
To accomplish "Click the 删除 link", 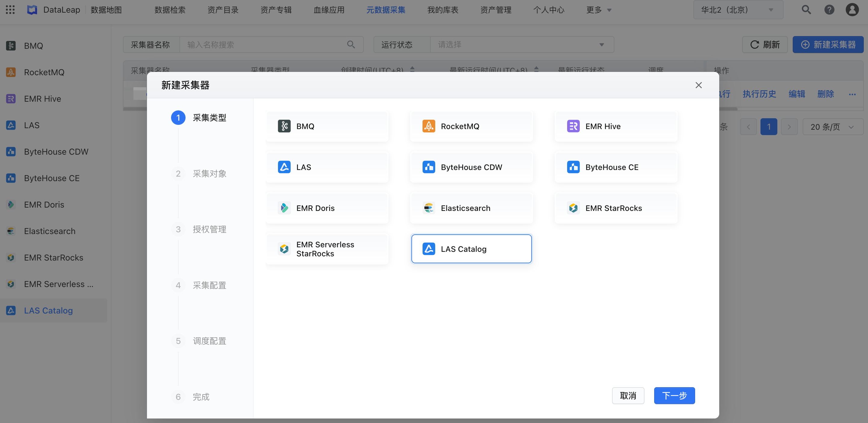I will coord(826,94).
